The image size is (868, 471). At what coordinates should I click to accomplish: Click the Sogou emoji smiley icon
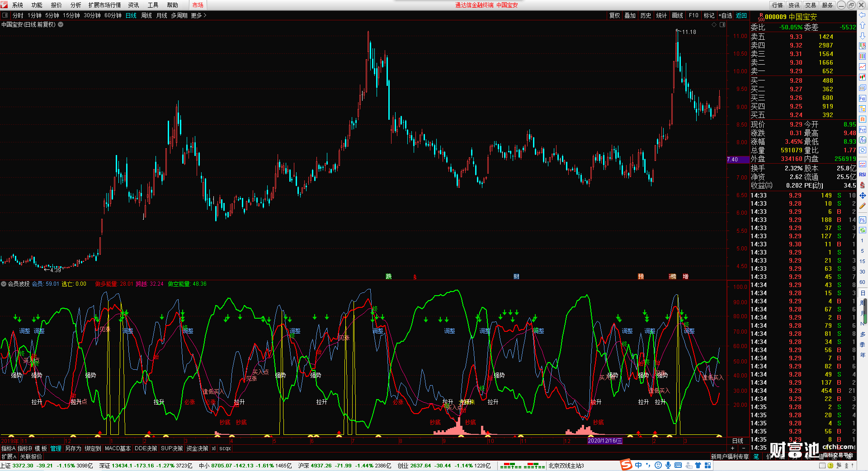point(658,465)
